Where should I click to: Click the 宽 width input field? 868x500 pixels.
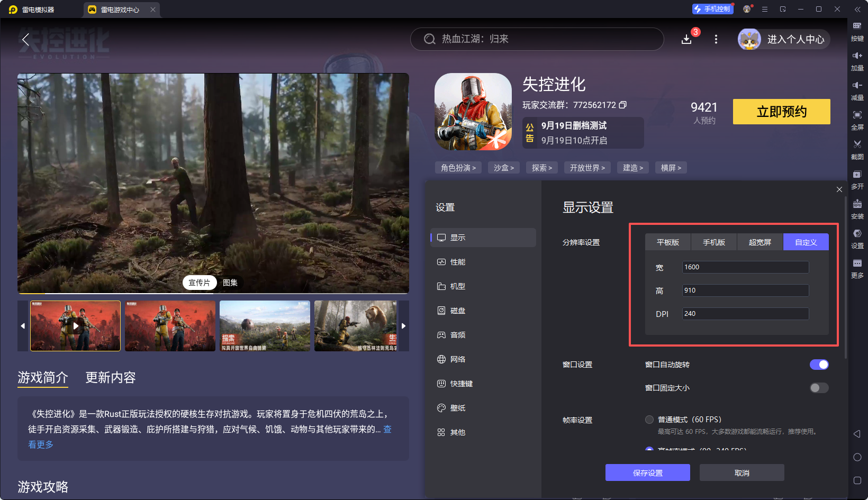point(745,267)
